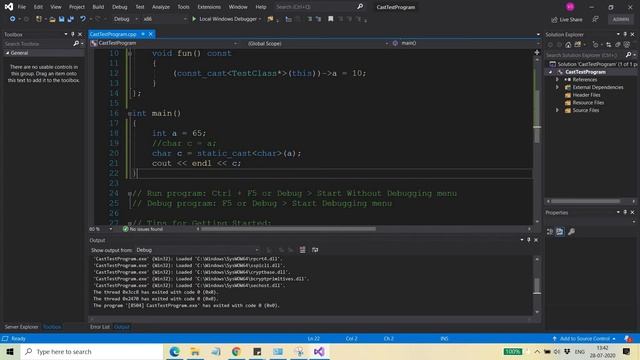The image size is (640, 360).
Task: Click the Open File folder icon
Action: click(x=52, y=19)
